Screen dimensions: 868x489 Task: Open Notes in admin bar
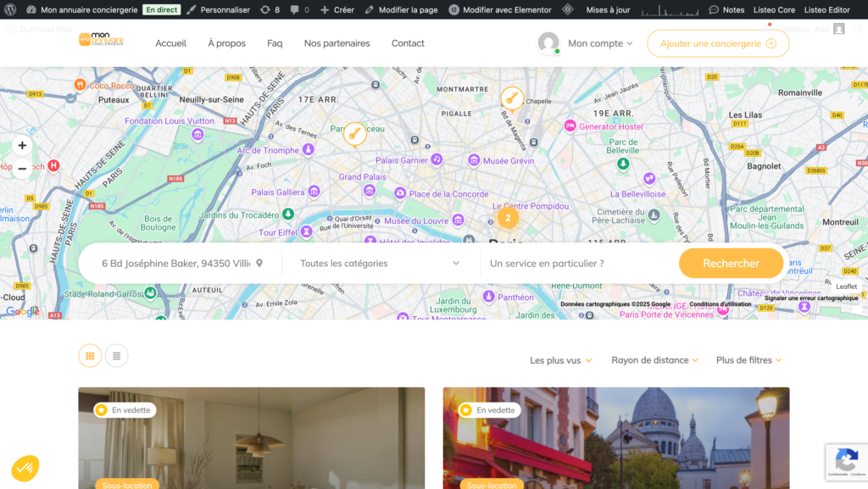pyautogui.click(x=726, y=9)
